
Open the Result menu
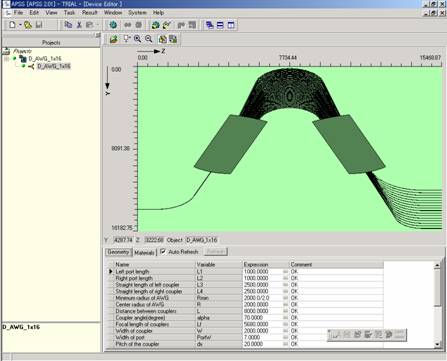coord(90,13)
